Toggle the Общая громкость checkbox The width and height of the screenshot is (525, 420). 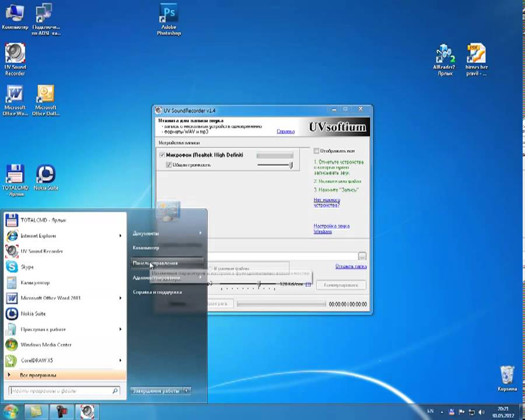click(169, 164)
